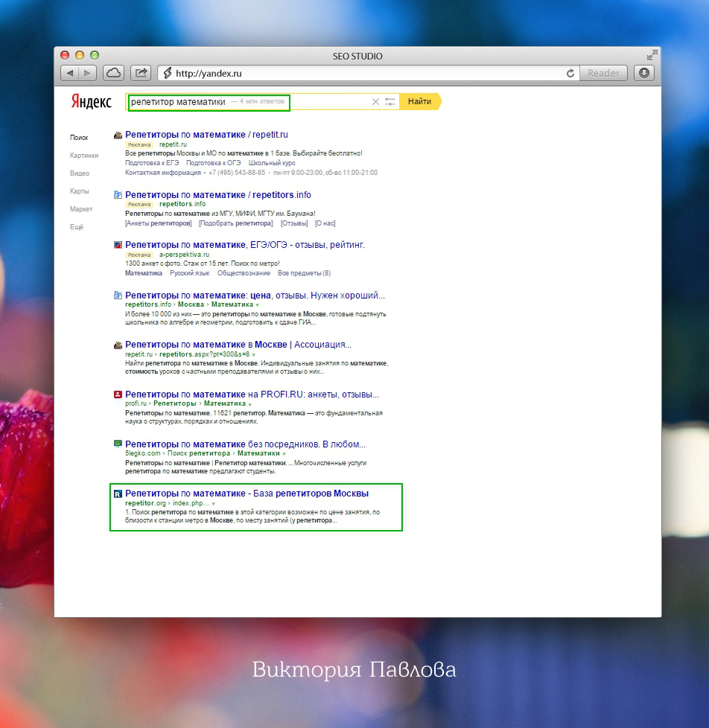Expand the dropdown arrow after 5legko.com › Поиск репетитора › Математики
The height and width of the screenshot is (728, 709).
point(284,454)
